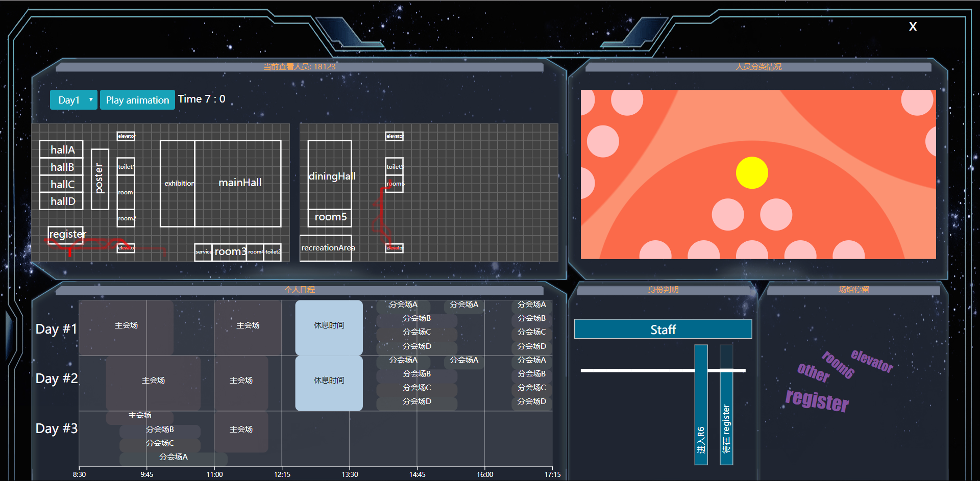Click the Day #2 row label
The height and width of the screenshot is (481, 980).
click(56, 378)
